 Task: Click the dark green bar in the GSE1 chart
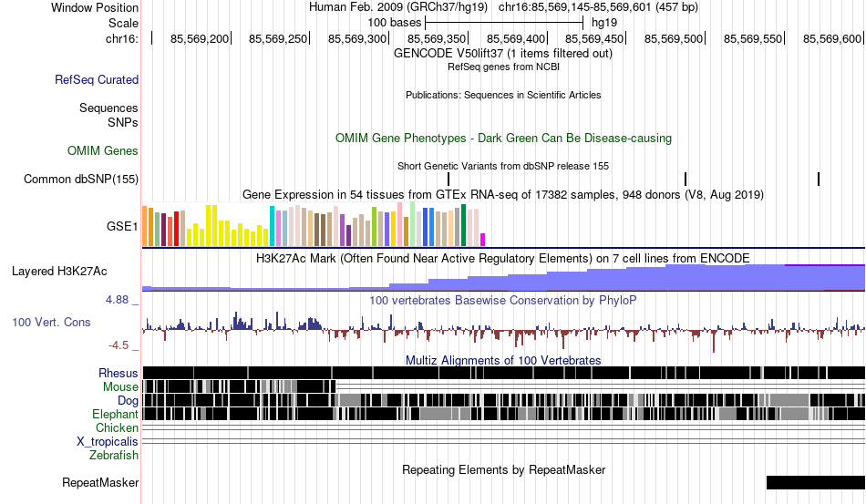pos(463,225)
